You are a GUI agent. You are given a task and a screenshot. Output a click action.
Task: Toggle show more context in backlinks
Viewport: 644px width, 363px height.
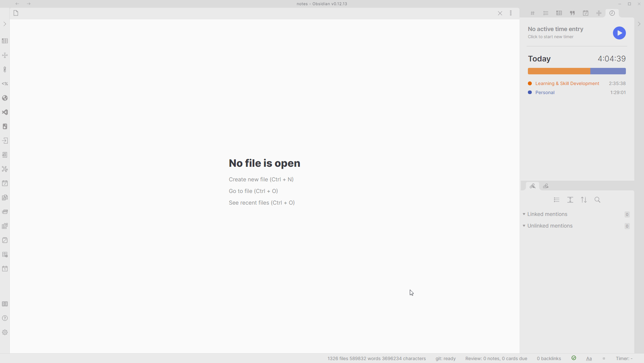(570, 200)
